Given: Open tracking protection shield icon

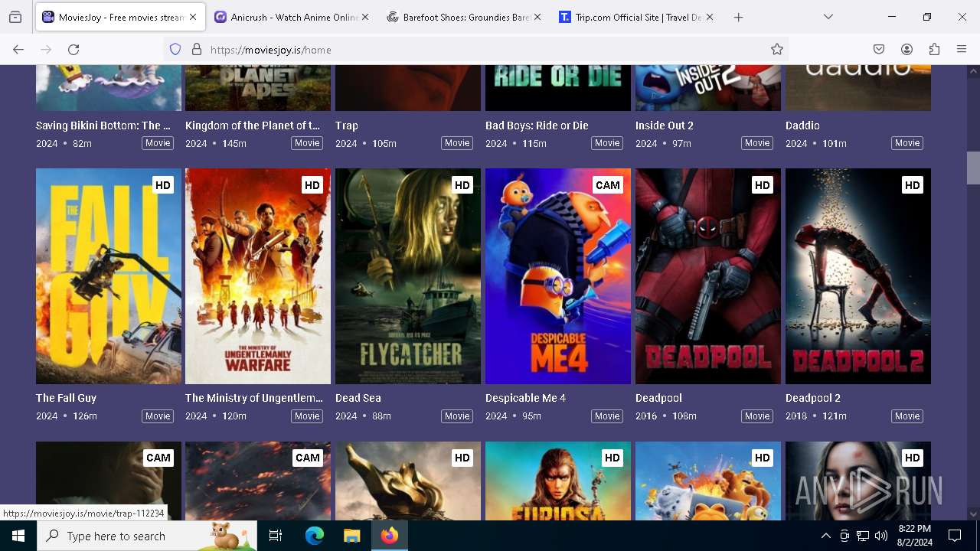Looking at the screenshot, I should tap(175, 49).
